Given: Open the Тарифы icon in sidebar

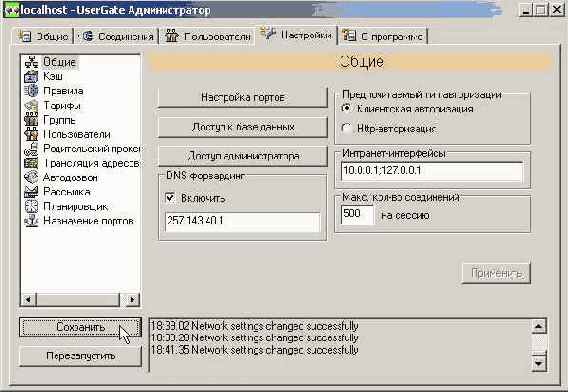Looking at the screenshot, I should (31, 105).
